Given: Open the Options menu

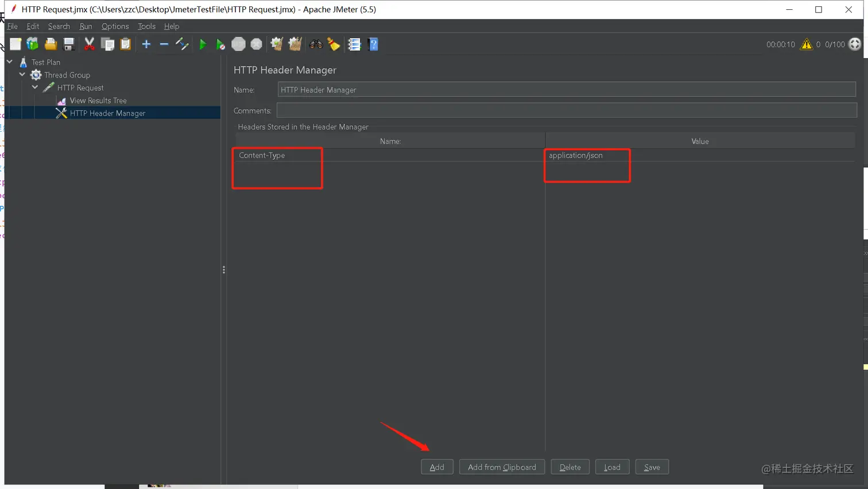Looking at the screenshot, I should pyautogui.click(x=115, y=26).
